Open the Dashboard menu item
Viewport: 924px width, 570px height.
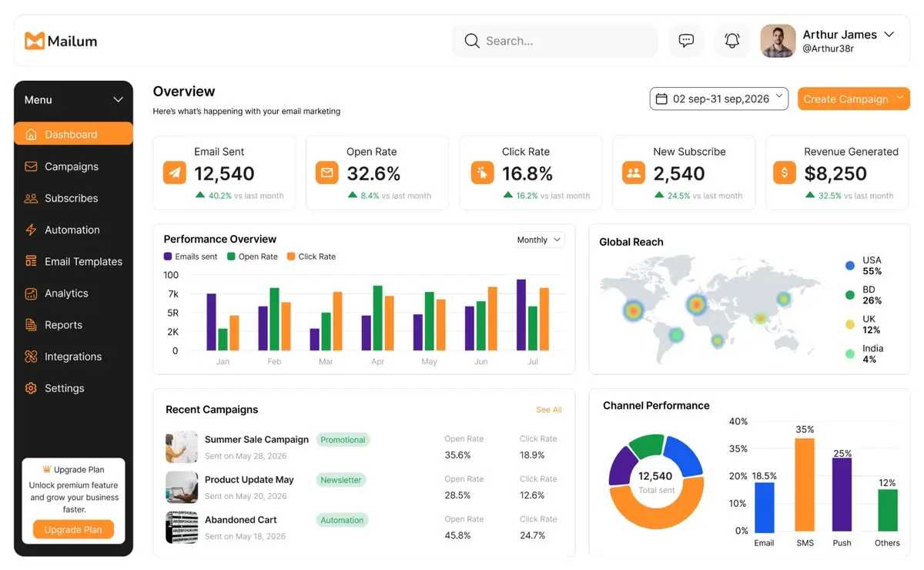[x=73, y=134]
